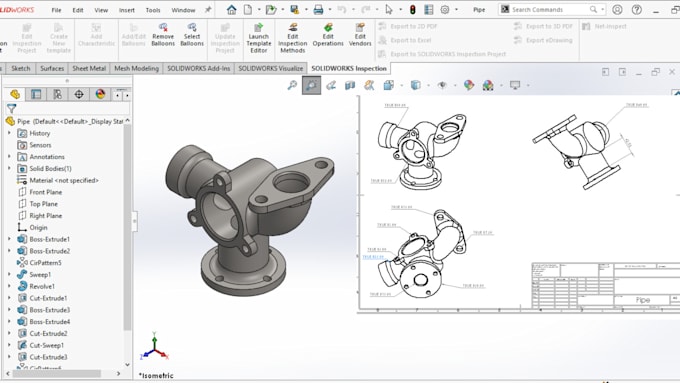Switch to the Mesh Modeling tab
680x383 pixels.
[136, 69]
